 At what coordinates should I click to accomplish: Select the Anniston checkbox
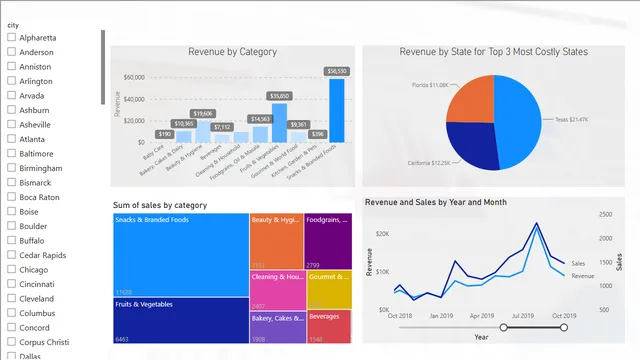coord(11,66)
